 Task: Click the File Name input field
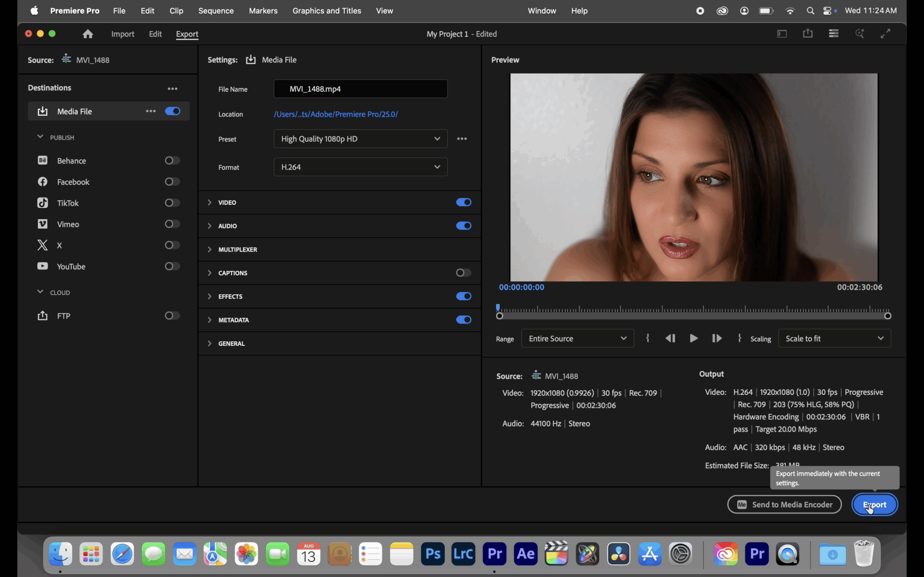(x=361, y=89)
